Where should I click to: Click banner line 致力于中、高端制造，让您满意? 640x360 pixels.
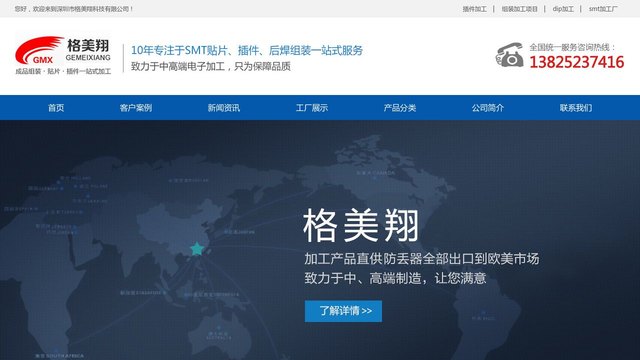(395, 278)
